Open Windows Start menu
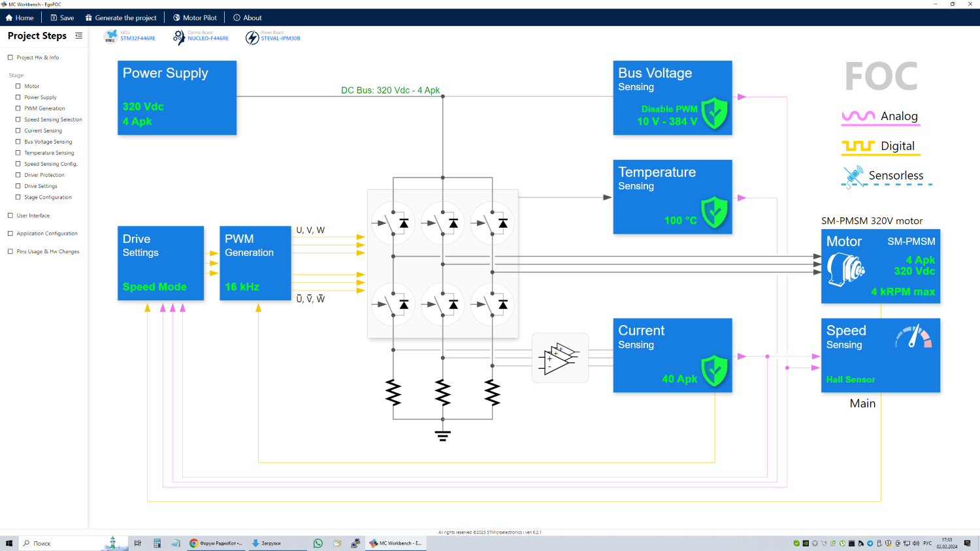The image size is (980, 551). [x=9, y=543]
